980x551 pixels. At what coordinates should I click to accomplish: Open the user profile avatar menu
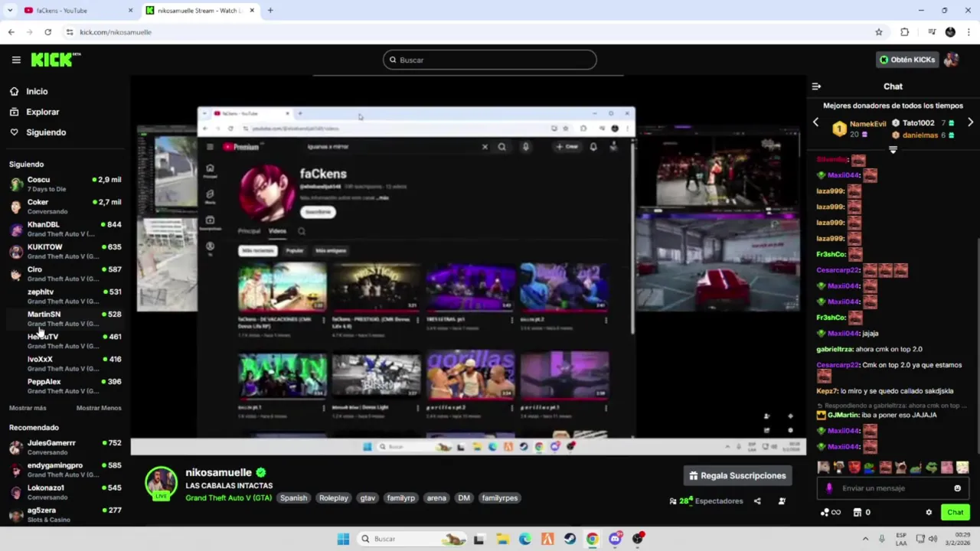point(952,60)
